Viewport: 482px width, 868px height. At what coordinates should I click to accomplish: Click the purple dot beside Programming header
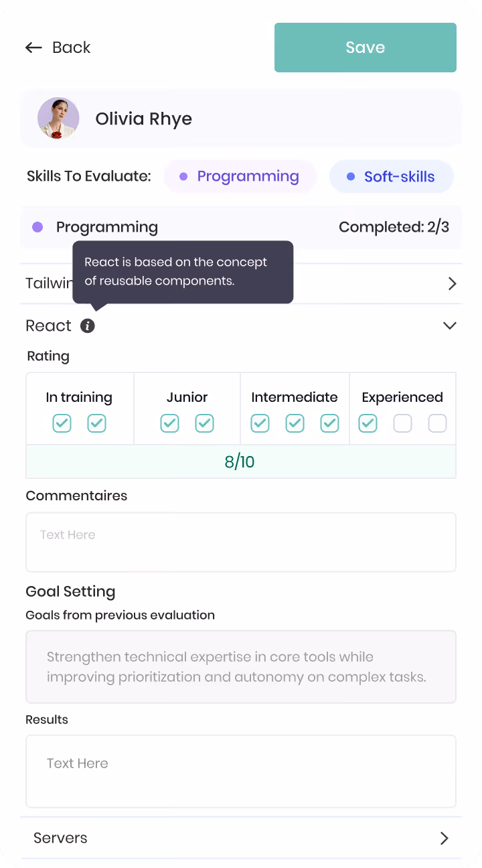[x=37, y=227]
